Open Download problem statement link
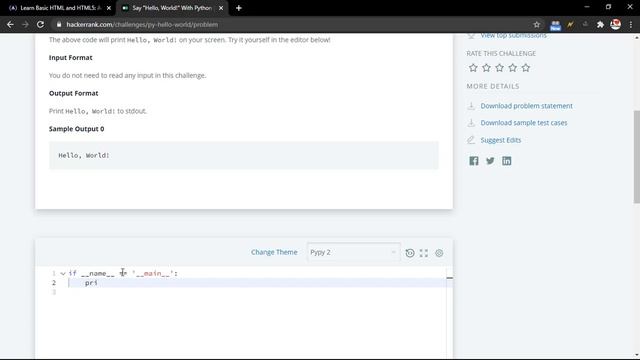The image size is (640, 360). click(527, 106)
